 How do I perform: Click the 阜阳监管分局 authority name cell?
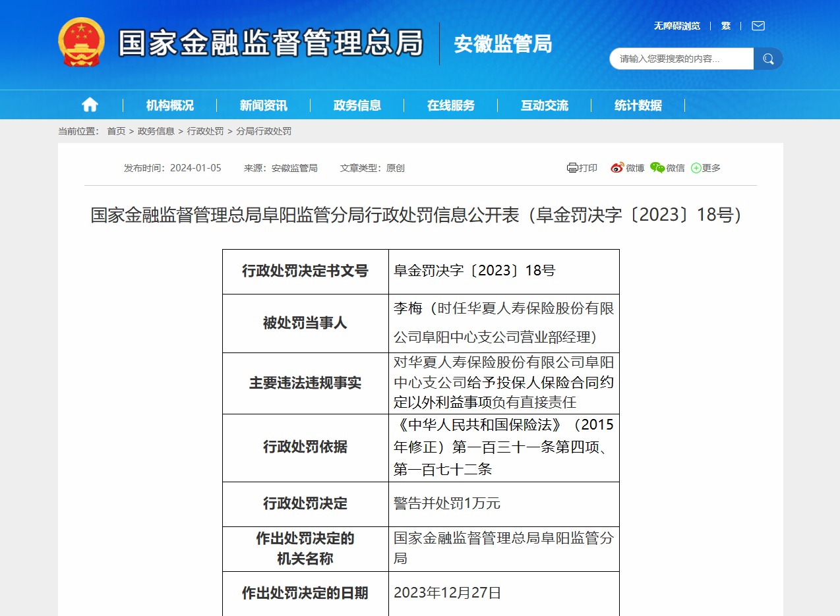point(504,549)
